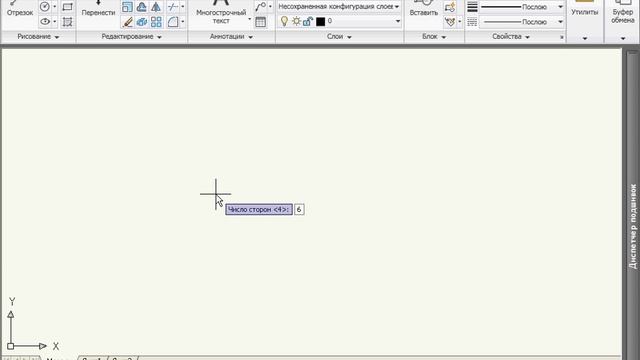Expand the Рисование panel
Viewport: 640px width, 360px height.
[x=38, y=37]
